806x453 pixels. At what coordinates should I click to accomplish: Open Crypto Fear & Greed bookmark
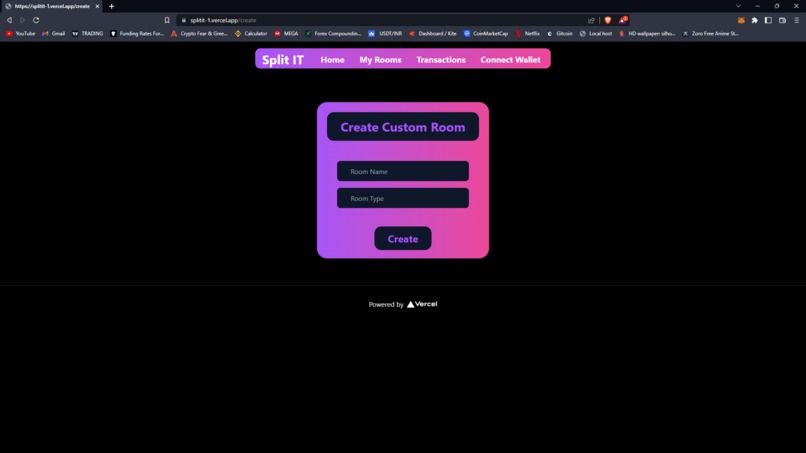[199, 33]
